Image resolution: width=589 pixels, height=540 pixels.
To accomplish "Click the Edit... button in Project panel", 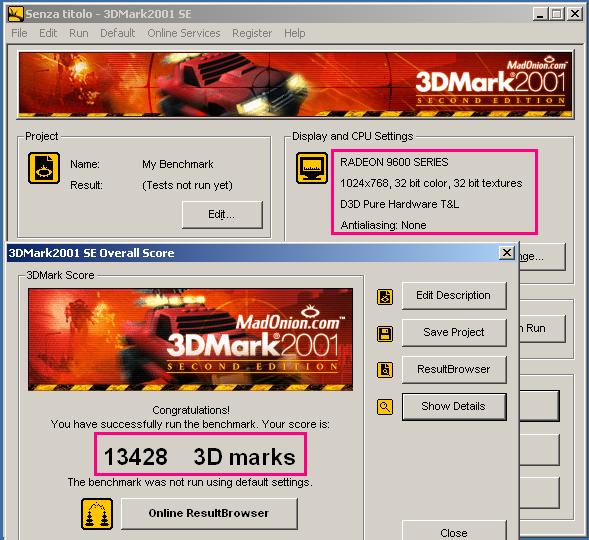I will (222, 214).
